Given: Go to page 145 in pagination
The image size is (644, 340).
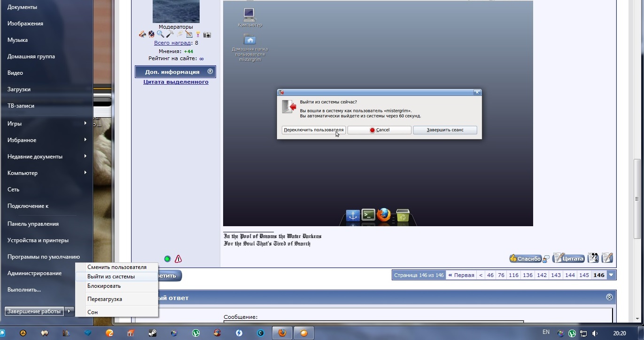Looking at the screenshot, I should [x=584, y=275].
